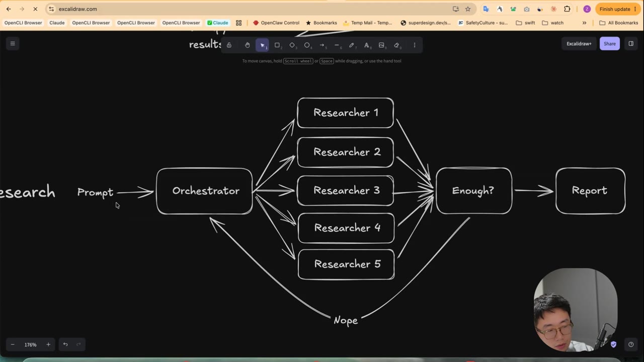This screenshot has height=362, width=644.
Task: Select the Arrow tool
Action: pos(322,45)
